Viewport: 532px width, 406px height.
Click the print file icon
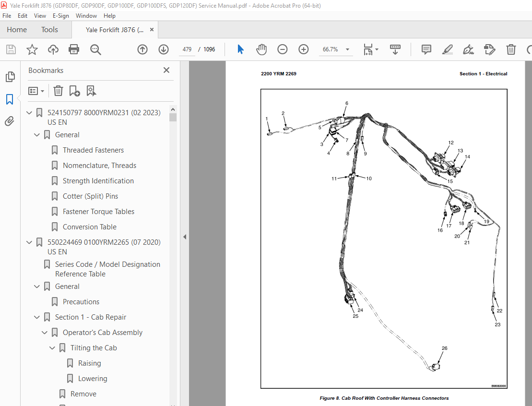pyautogui.click(x=74, y=49)
